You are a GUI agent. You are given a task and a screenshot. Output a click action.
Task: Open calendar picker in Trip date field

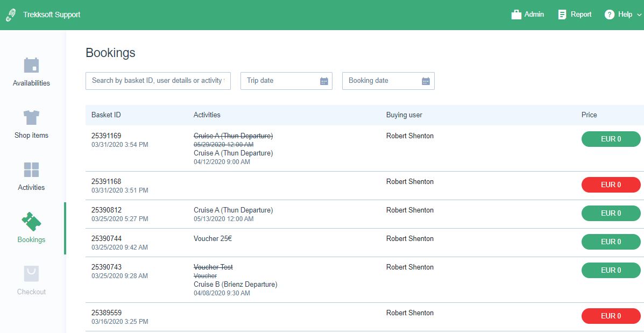tap(324, 81)
